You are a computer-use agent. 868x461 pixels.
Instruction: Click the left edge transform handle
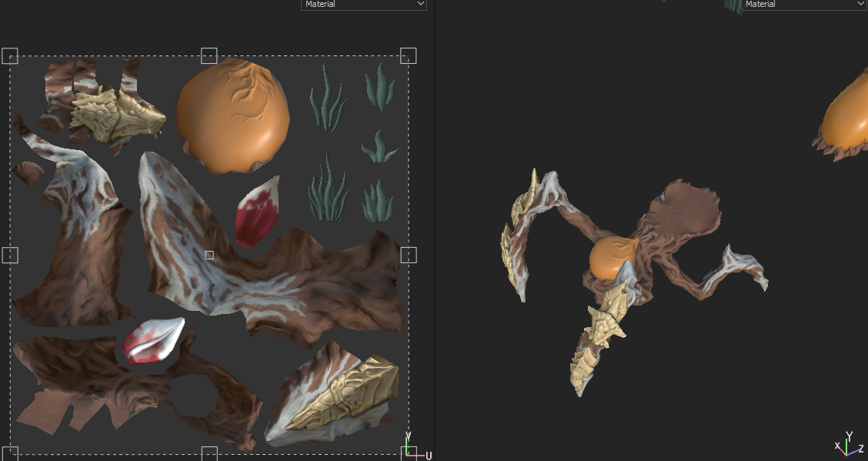pyautogui.click(x=11, y=253)
